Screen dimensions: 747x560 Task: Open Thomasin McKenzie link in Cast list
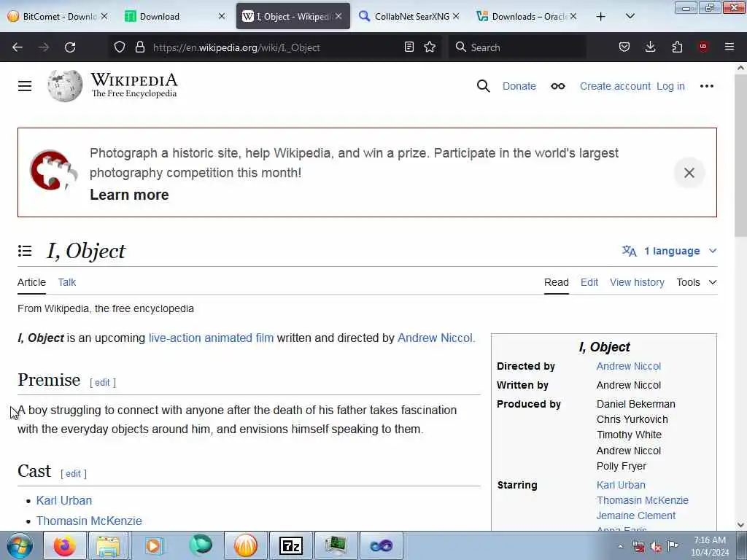[x=89, y=521]
